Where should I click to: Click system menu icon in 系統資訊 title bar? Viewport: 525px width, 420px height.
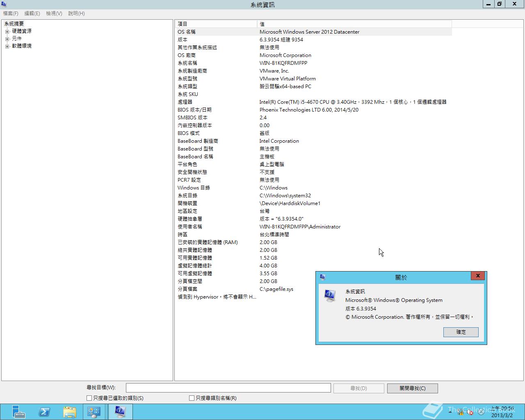4,4
